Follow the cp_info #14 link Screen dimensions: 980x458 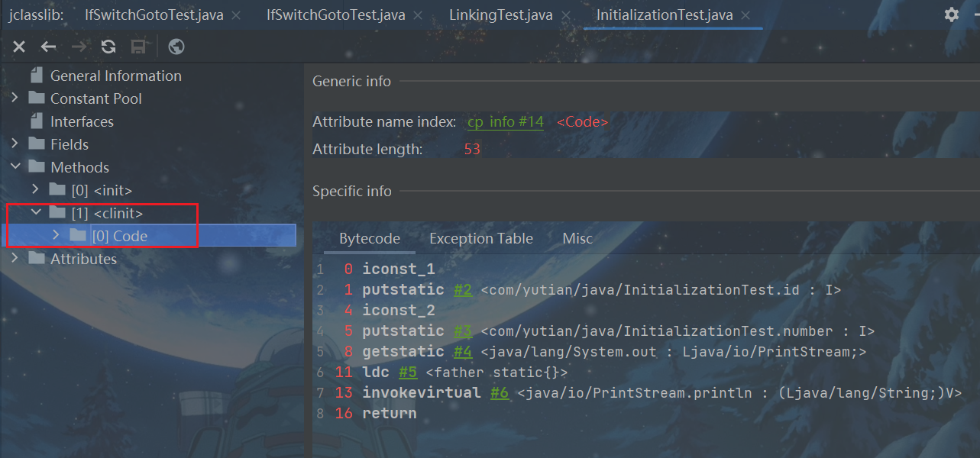point(505,122)
